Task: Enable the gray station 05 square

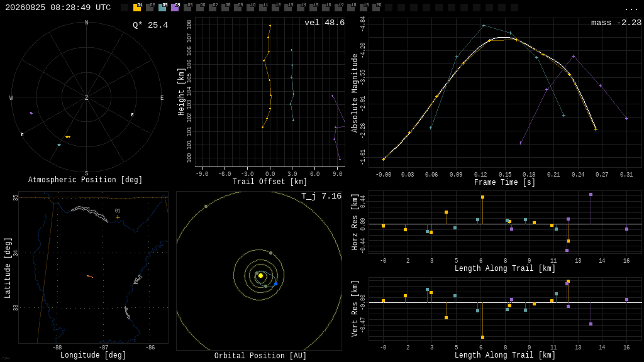Action: point(187,8)
